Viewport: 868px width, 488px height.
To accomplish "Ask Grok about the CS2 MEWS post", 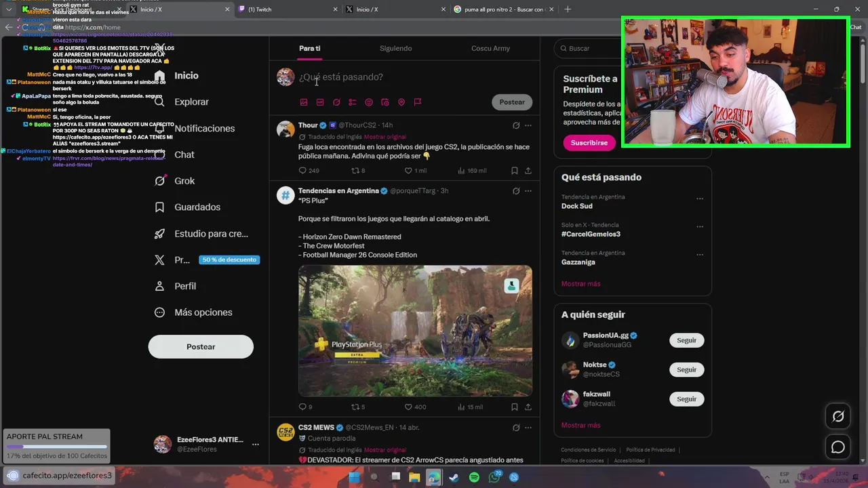I will click(516, 428).
